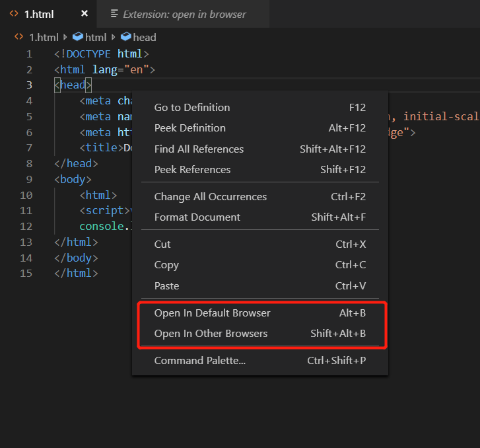Select Change All Occurrences
The height and width of the screenshot is (448, 480).
pos(211,197)
